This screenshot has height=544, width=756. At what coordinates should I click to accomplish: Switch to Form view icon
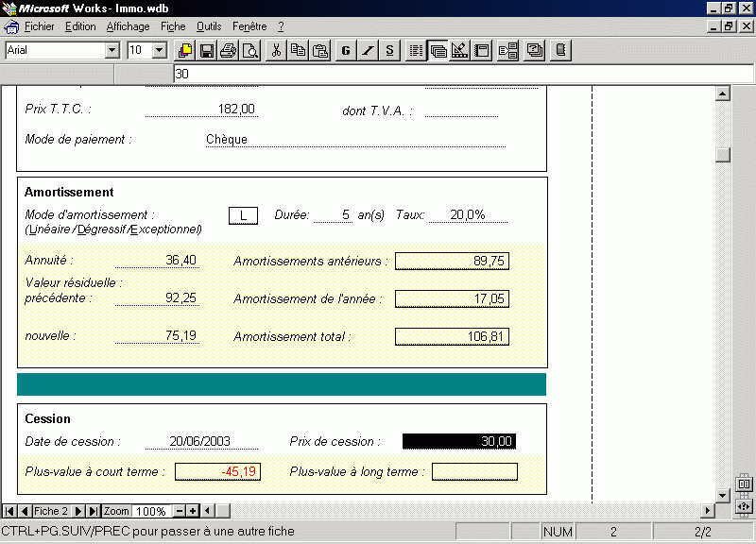coord(438,50)
